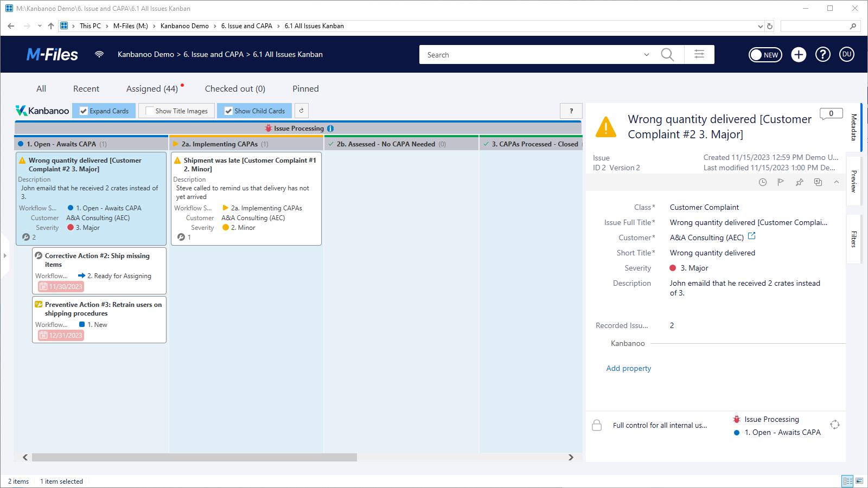Click the 12/31/2023 due date badge
This screenshot has width=868, height=488.
tap(61, 335)
